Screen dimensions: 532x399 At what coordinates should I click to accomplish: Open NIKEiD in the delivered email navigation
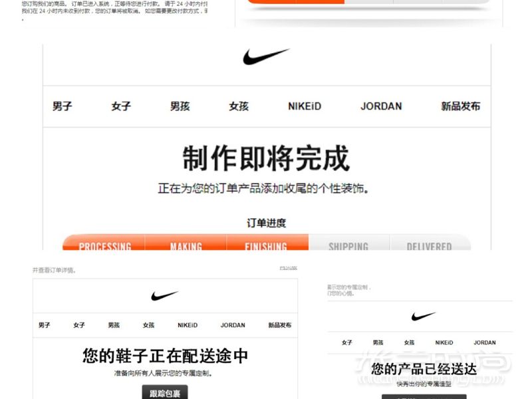click(x=444, y=342)
